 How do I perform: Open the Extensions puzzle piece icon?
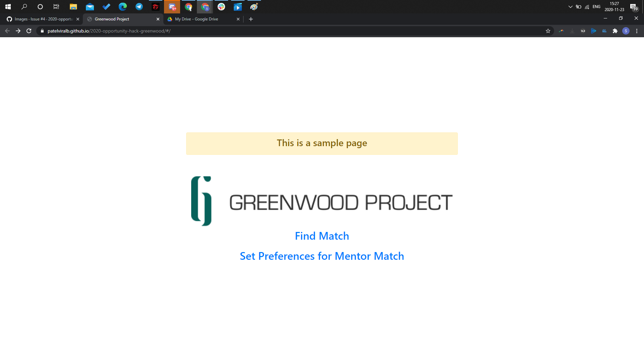615,31
